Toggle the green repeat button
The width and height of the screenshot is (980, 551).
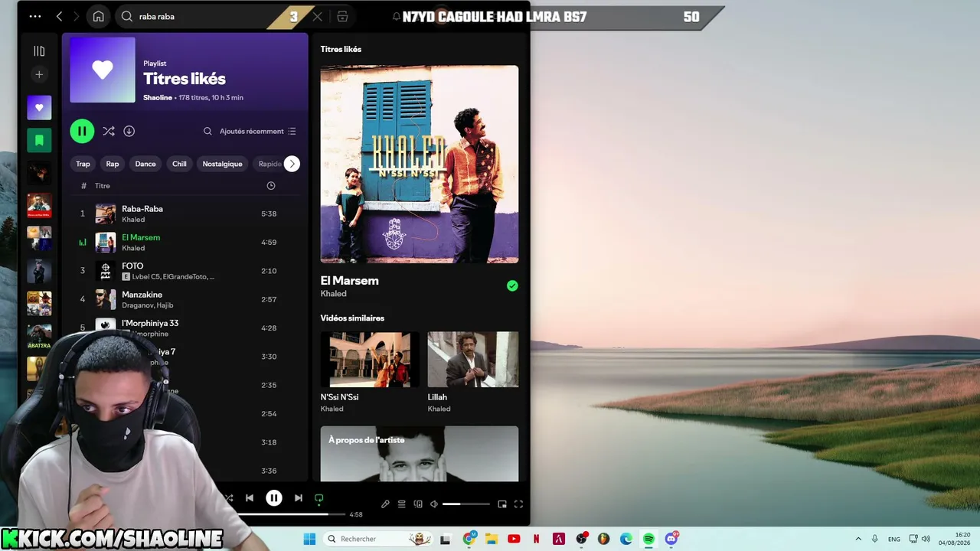coord(319,498)
